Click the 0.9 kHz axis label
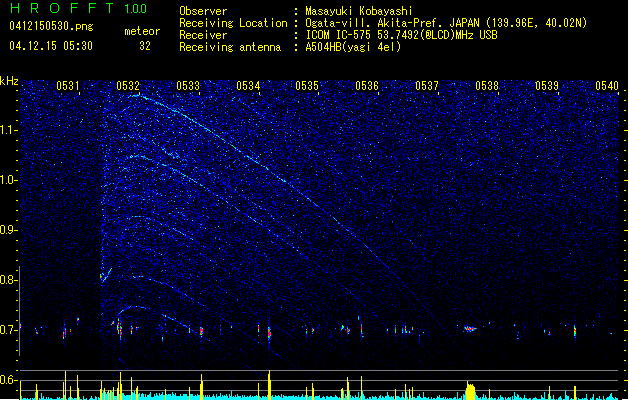 tap(9, 230)
